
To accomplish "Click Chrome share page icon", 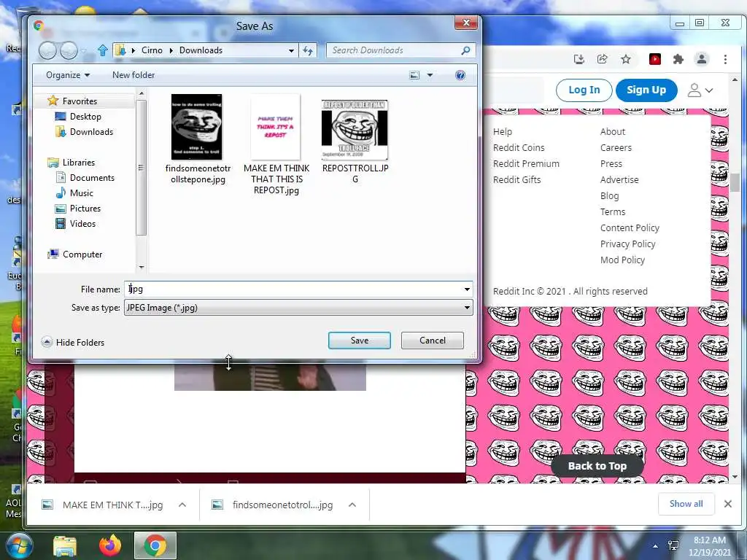I will tap(602, 59).
